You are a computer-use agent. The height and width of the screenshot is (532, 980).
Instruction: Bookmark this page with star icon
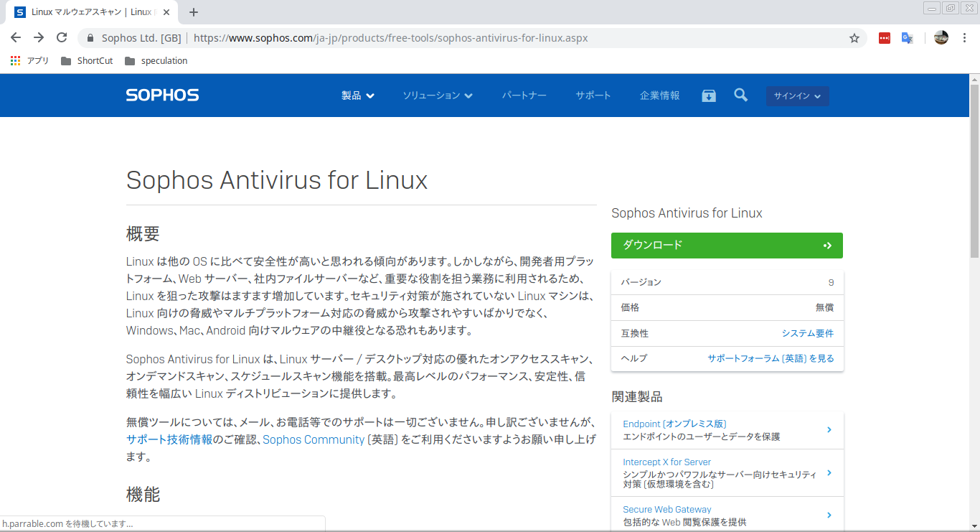[x=854, y=38]
